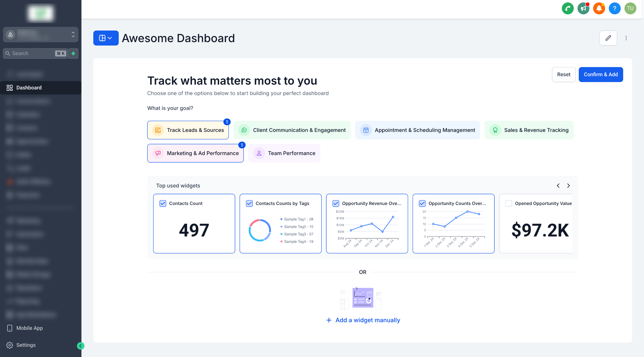Open Settings in the sidebar
The height and width of the screenshot is (357, 644).
26,345
